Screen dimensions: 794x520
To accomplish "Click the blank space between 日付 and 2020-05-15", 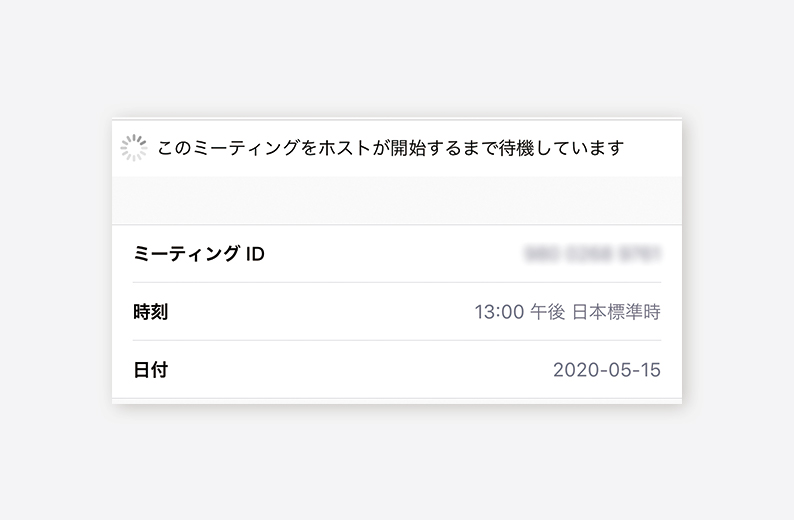I will (360, 370).
